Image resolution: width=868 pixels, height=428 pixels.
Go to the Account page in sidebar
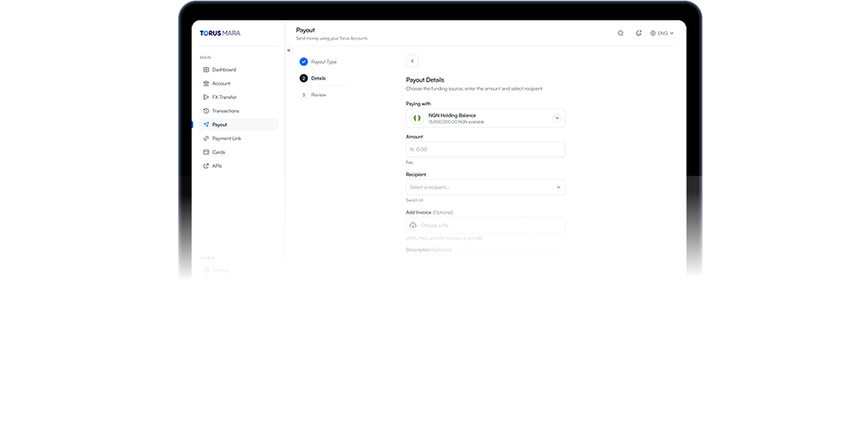click(x=221, y=84)
